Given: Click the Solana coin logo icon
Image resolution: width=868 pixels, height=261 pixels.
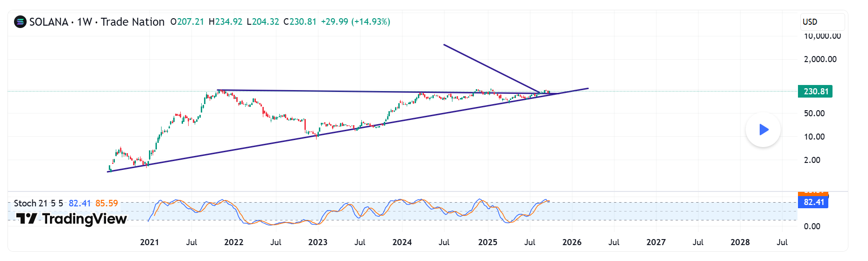Looking at the screenshot, I should (x=20, y=22).
